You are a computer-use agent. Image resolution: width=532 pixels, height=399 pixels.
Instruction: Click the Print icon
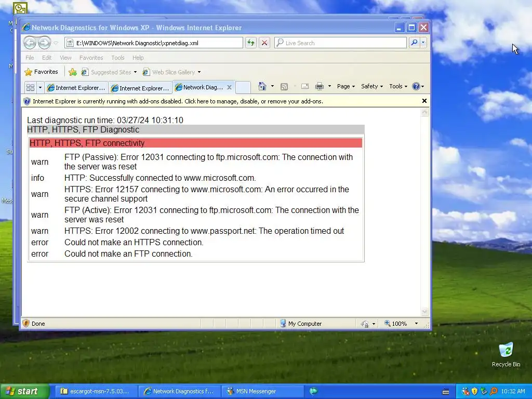click(x=320, y=87)
